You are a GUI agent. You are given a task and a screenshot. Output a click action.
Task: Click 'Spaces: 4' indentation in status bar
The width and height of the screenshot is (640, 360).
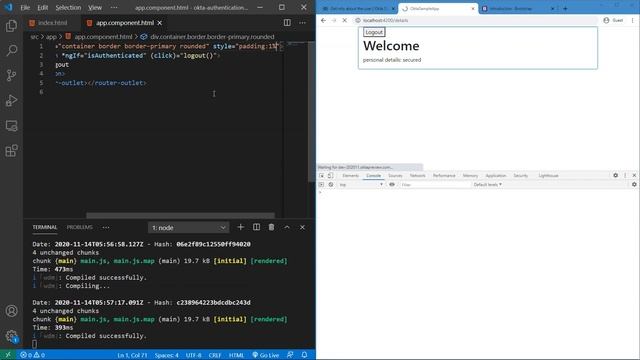tap(167, 355)
